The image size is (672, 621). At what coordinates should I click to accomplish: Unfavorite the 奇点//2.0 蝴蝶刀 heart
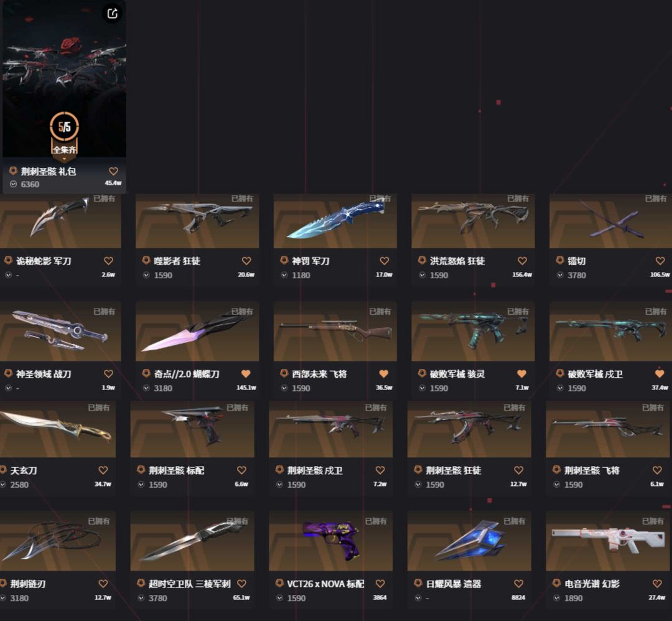click(x=246, y=374)
